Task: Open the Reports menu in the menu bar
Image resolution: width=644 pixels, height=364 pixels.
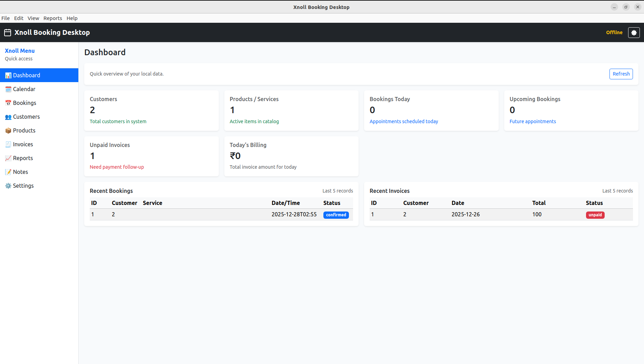Action: pos(53,18)
